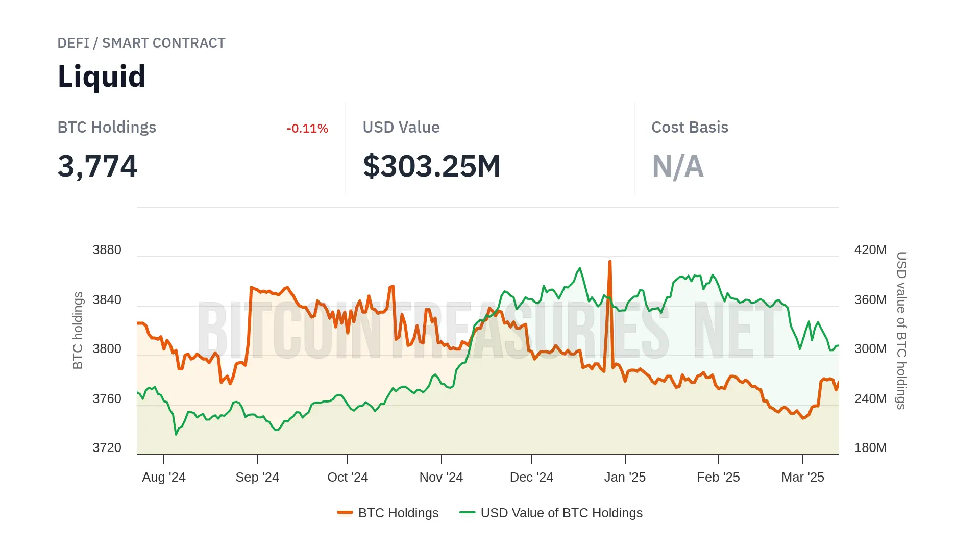Select the 3,774 BTC holdings value
This screenshot has height=551, width=980.
click(x=97, y=166)
